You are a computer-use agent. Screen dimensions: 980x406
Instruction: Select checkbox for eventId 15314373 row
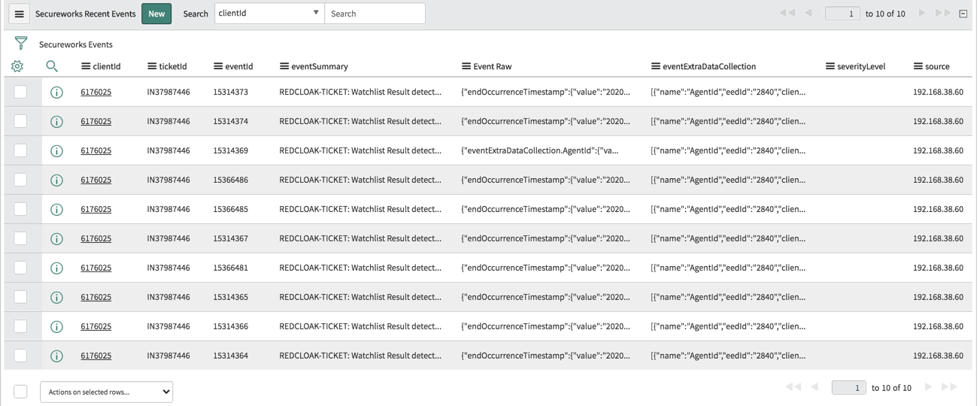[20, 92]
